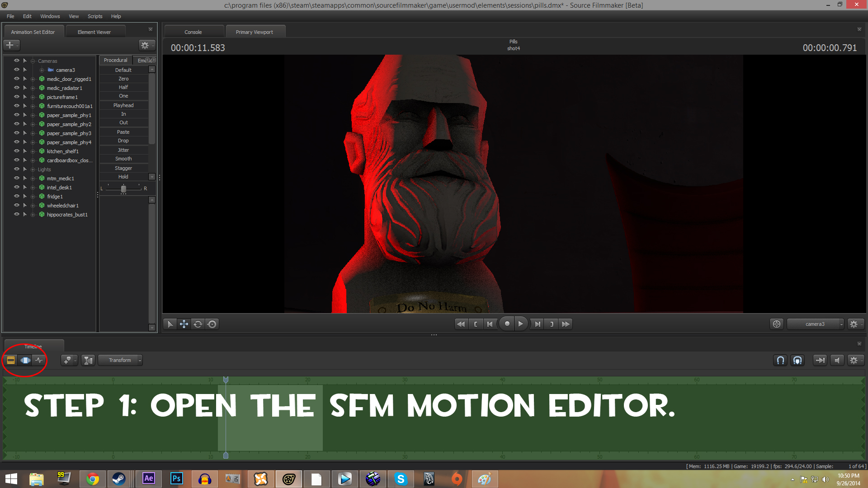Start recording with the record button
The width and height of the screenshot is (868, 488).
pos(507,324)
